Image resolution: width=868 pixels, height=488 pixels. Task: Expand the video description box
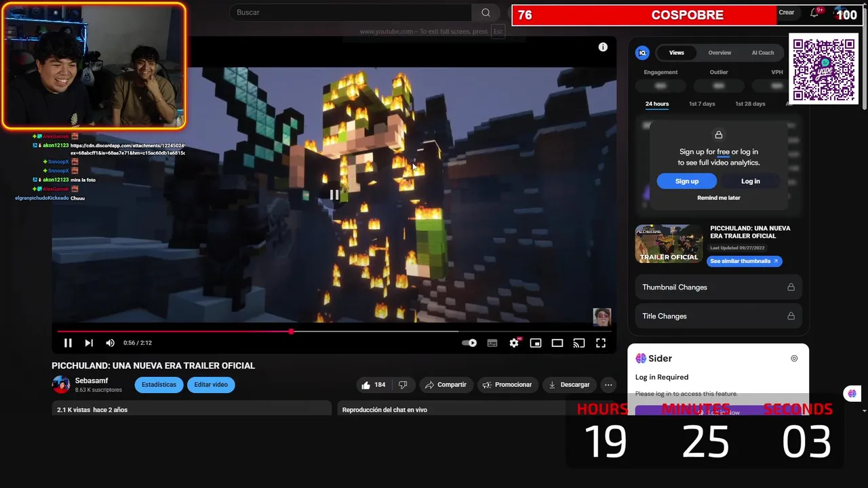191,409
